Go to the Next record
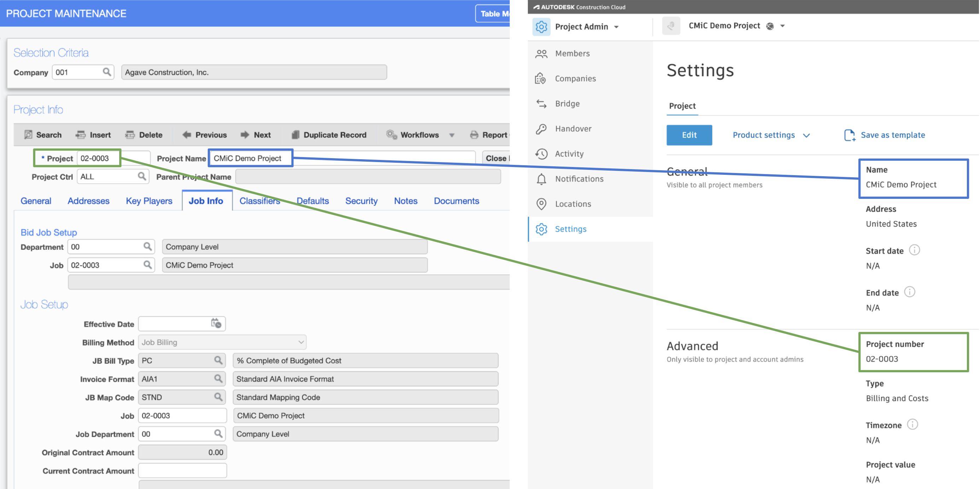This screenshot has height=489, width=980. [255, 135]
